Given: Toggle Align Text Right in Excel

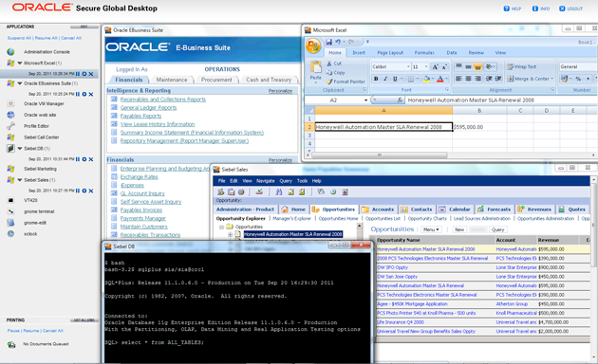Looking at the screenshot, I should pyautogui.click(x=477, y=79).
